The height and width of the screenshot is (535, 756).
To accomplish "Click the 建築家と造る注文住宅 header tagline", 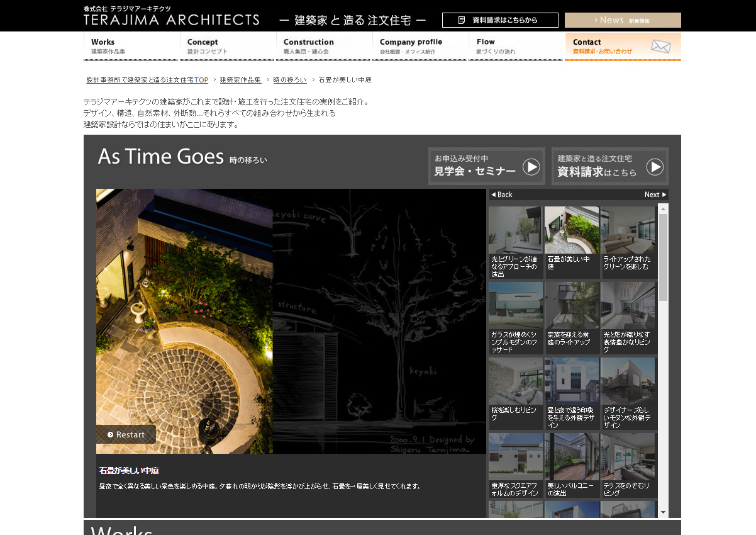I will click(352, 20).
